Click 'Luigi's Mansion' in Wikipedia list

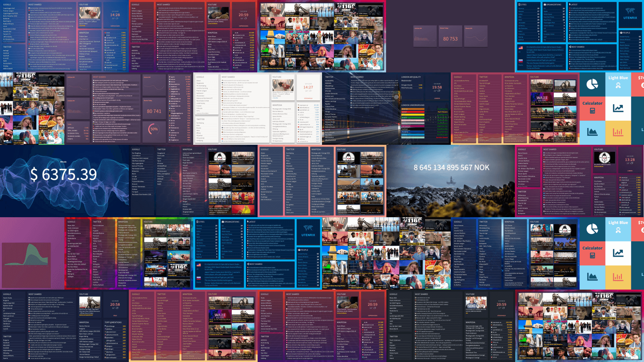188,178
